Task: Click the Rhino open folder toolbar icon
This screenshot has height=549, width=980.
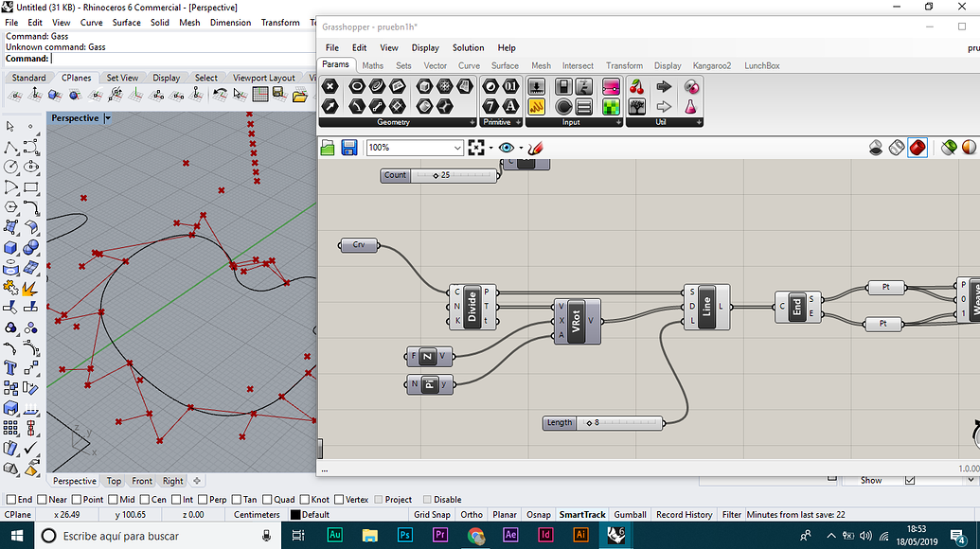Action: point(300,95)
